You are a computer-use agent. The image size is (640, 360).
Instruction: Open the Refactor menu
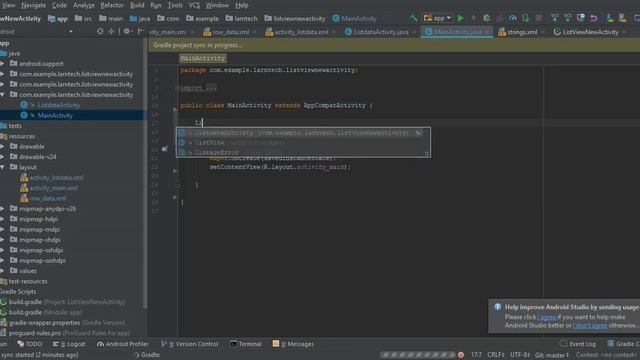pyautogui.click(x=112, y=5)
